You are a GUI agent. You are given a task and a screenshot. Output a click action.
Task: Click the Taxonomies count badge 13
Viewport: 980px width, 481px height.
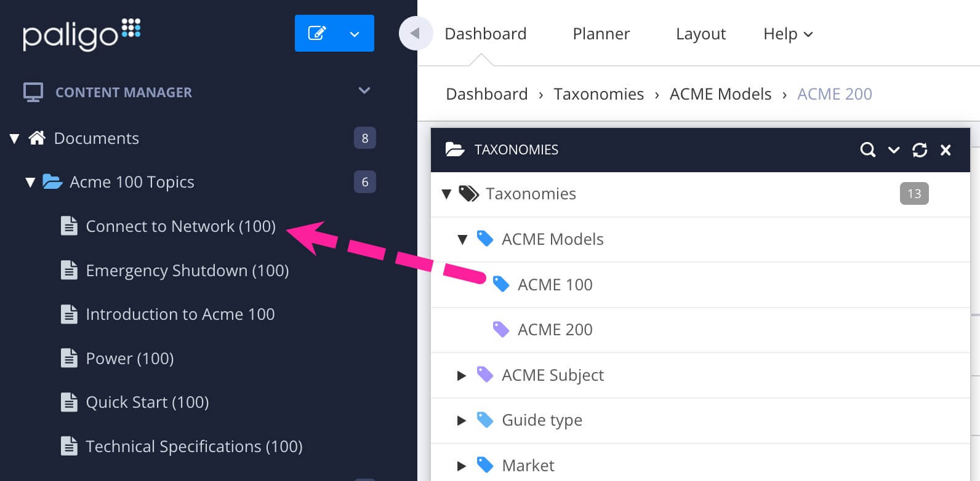pos(914,194)
